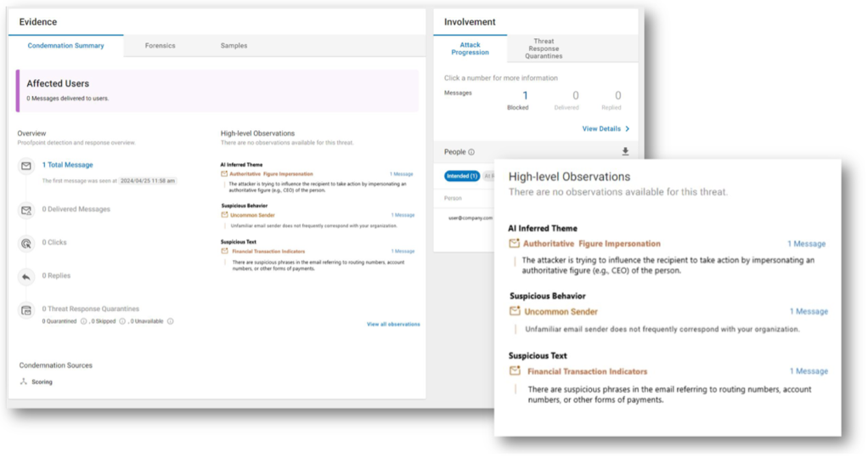Toggle the Intended (1) filter pill

tap(462, 176)
